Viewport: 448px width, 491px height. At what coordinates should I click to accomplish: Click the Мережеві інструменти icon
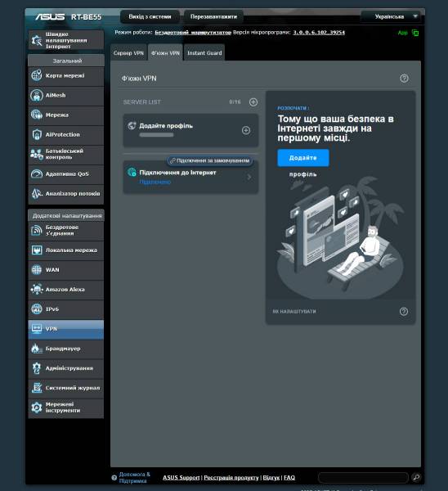tap(37, 408)
